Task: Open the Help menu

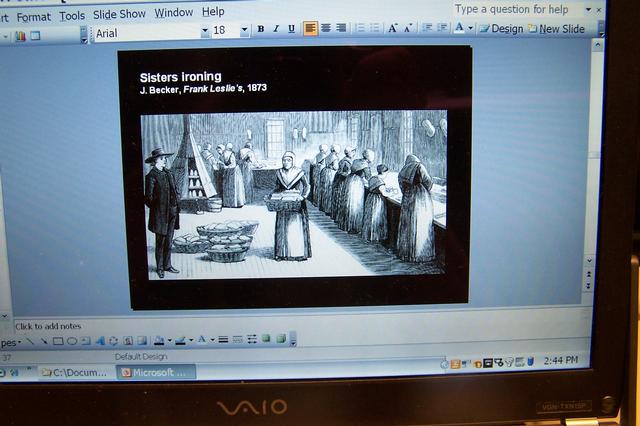Action: click(213, 11)
